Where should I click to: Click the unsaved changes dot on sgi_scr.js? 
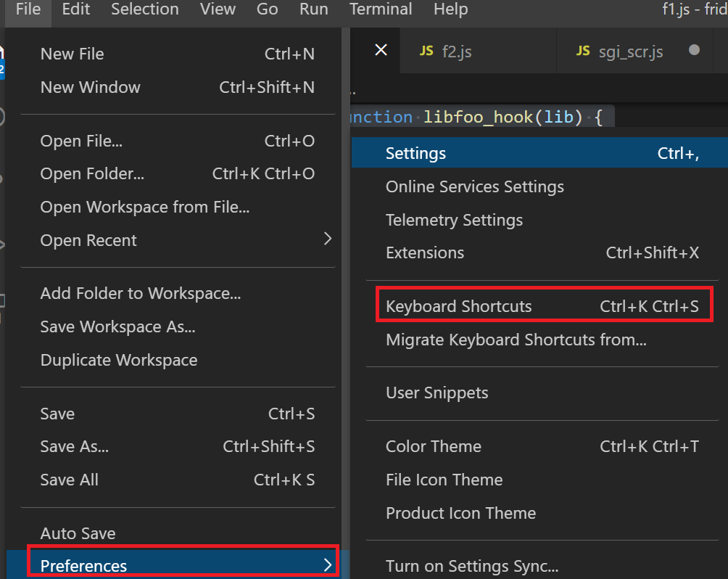click(x=694, y=51)
